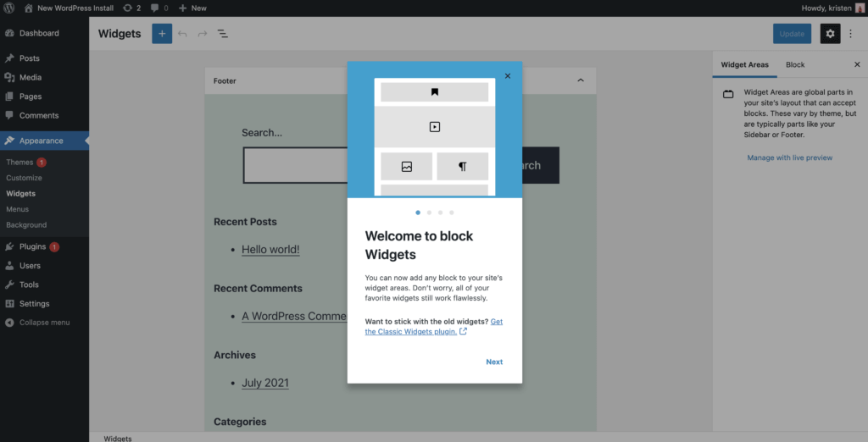The height and width of the screenshot is (442, 868).
Task: Click Widgets breadcrumb in footer bar
Action: [118, 438]
